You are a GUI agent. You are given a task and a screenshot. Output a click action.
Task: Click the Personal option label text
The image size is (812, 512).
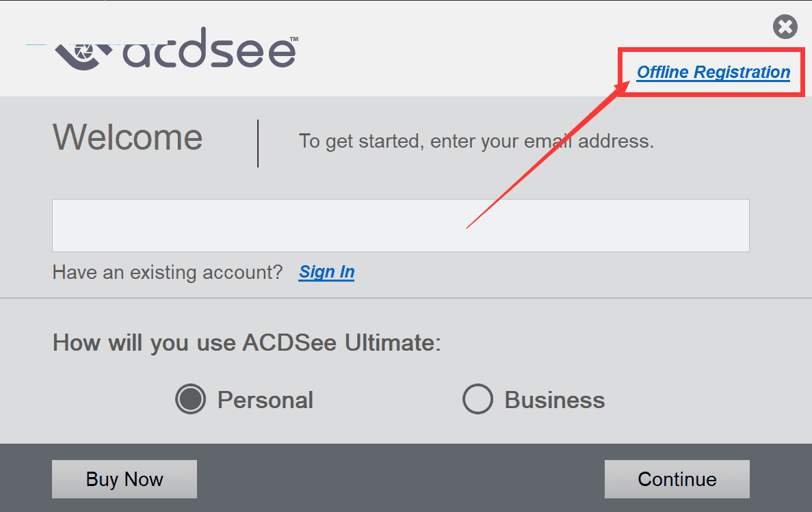[x=265, y=400]
